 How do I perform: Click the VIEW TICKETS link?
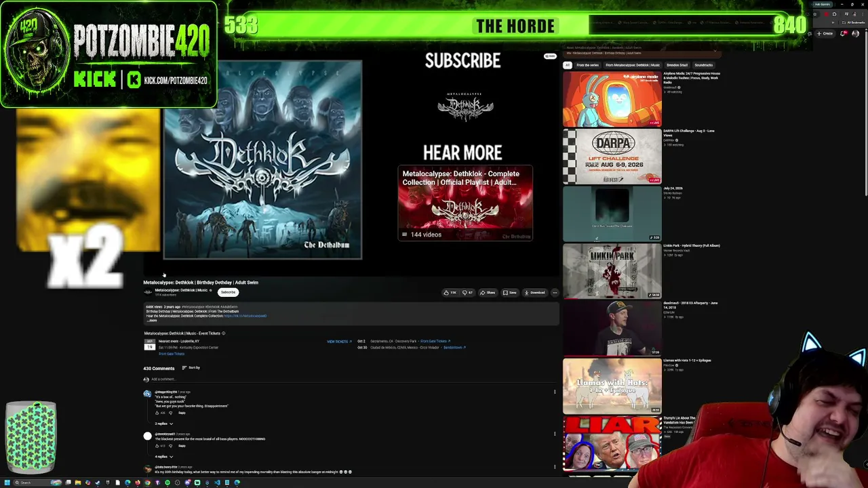tap(339, 342)
